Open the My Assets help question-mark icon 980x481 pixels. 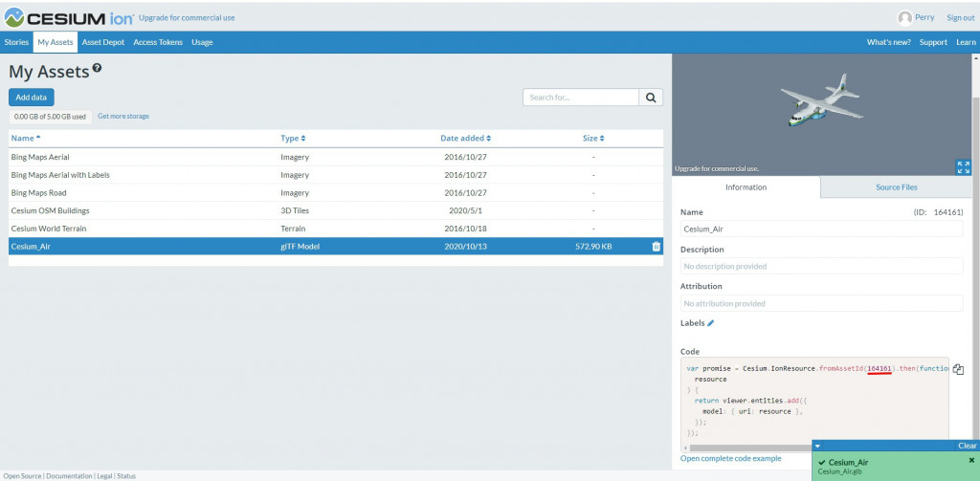[x=97, y=68]
